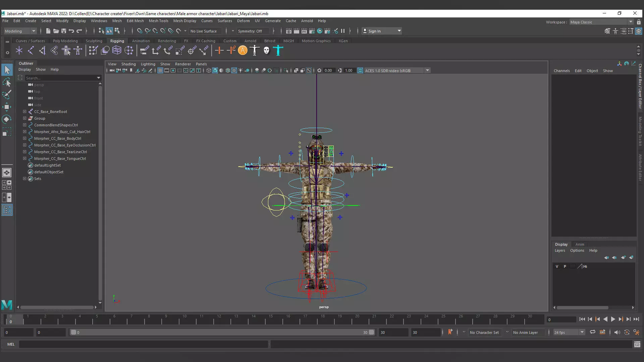
Task: Open the 24 fps frame rate dropdown
Action: pos(582,332)
